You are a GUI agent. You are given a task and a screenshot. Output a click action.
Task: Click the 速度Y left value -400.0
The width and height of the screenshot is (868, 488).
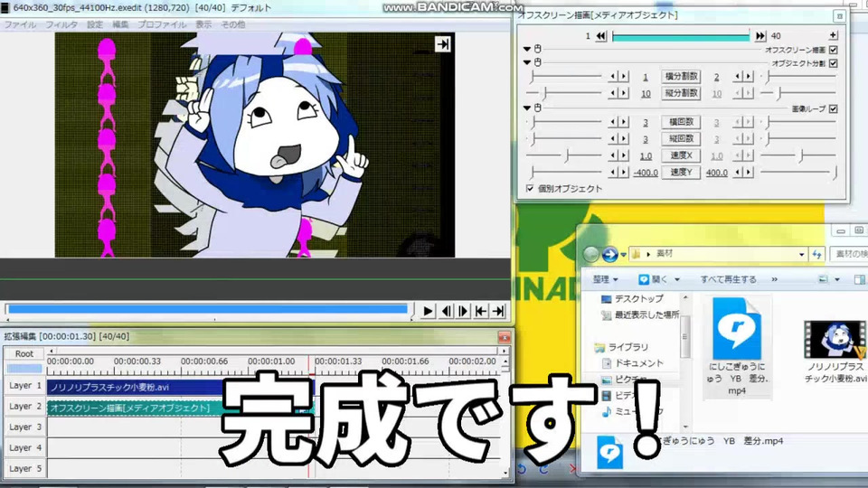click(x=646, y=173)
